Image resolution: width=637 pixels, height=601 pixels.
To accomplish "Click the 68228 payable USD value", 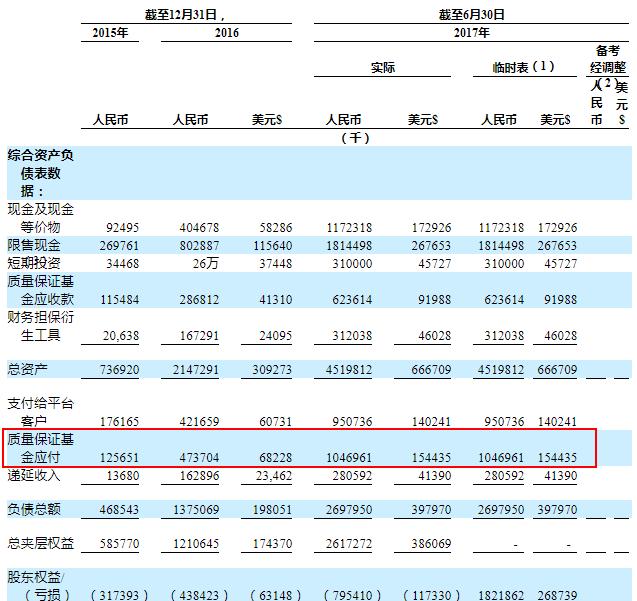I will [275, 458].
